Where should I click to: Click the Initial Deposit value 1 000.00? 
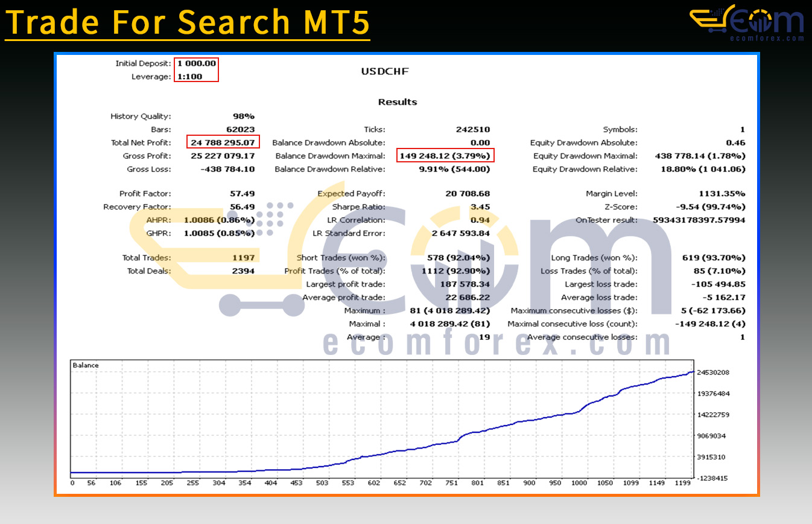pos(197,63)
